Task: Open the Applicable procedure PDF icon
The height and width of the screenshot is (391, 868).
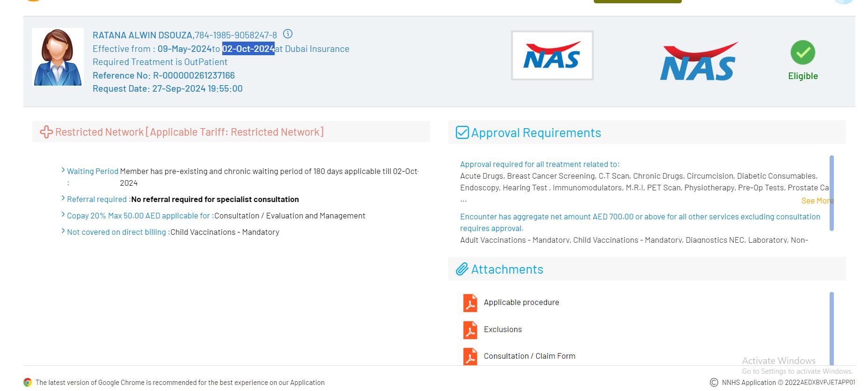Action: [470, 303]
